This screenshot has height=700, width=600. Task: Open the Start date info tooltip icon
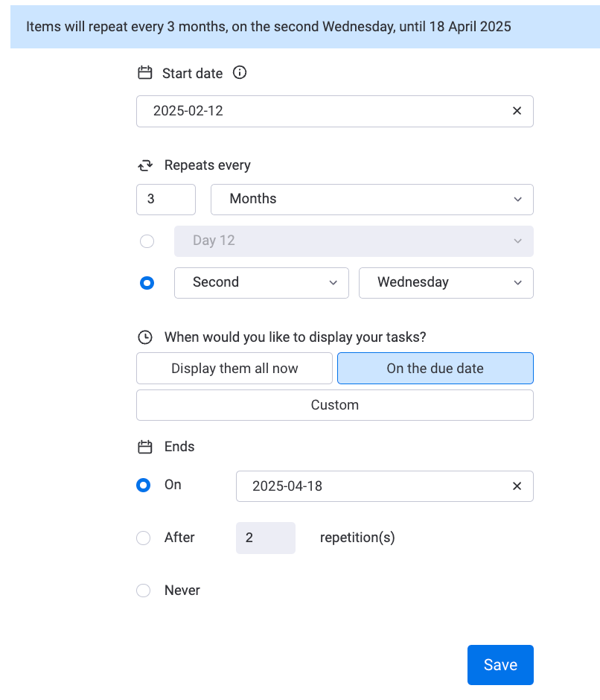click(239, 73)
